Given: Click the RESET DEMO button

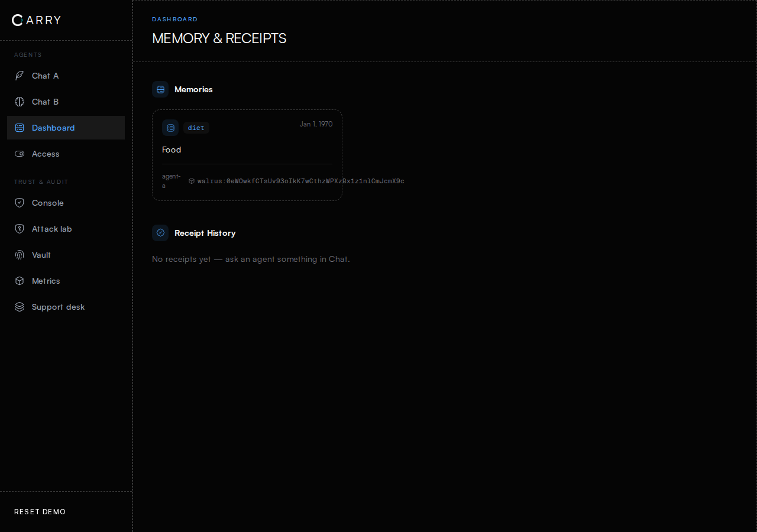Looking at the screenshot, I should (x=40, y=512).
